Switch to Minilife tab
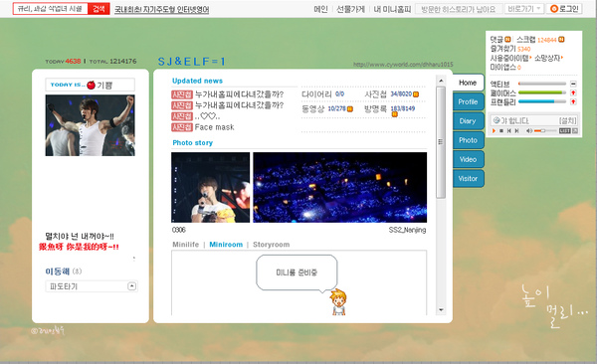 pos(186,245)
